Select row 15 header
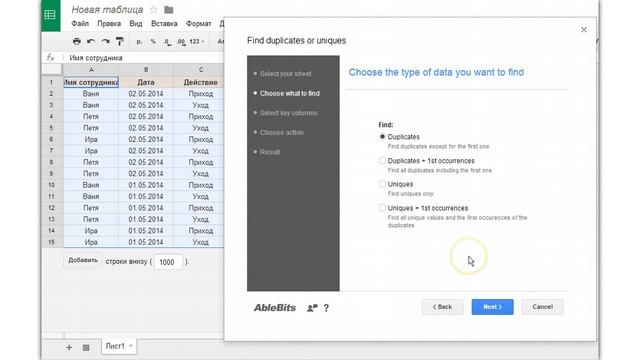This screenshot has height=360, width=640. point(52,242)
